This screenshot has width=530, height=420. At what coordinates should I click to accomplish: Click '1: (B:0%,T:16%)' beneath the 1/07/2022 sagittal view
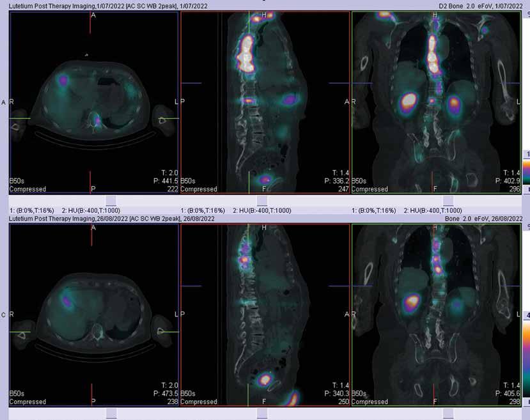(203, 210)
